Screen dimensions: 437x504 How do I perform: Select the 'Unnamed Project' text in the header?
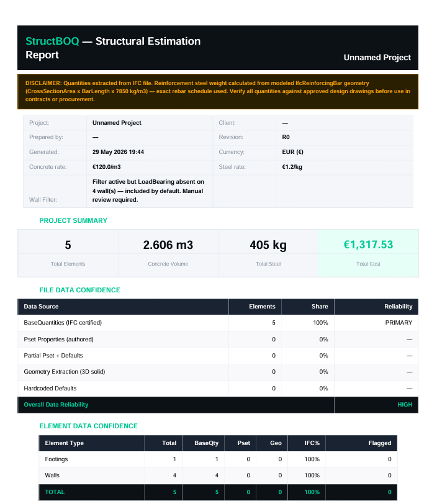click(377, 58)
